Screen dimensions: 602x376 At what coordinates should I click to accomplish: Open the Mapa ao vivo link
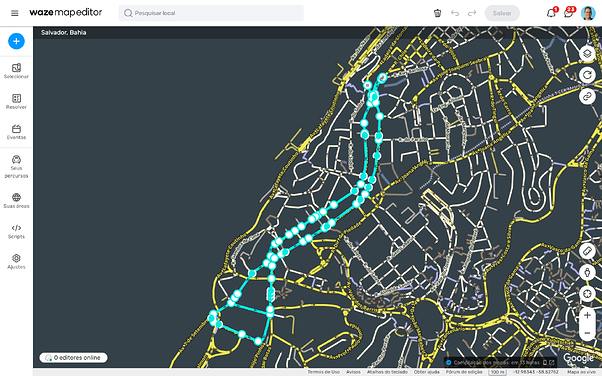(x=583, y=372)
